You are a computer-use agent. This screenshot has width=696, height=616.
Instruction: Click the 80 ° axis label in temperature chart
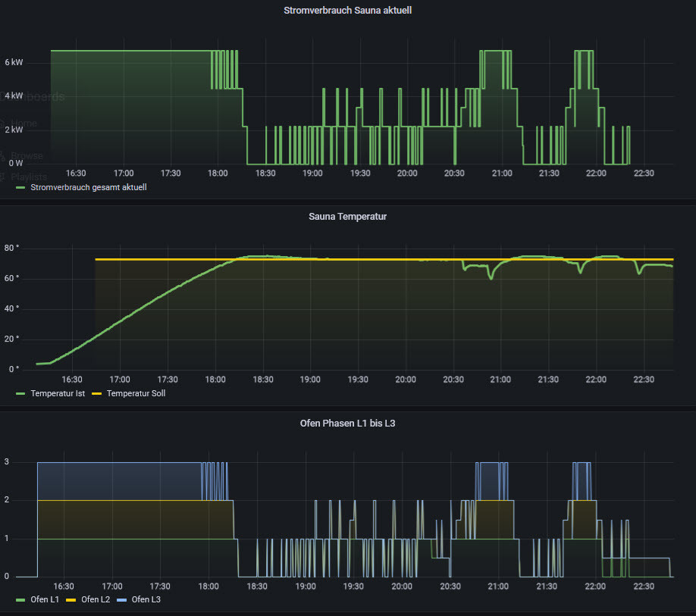pyautogui.click(x=11, y=248)
